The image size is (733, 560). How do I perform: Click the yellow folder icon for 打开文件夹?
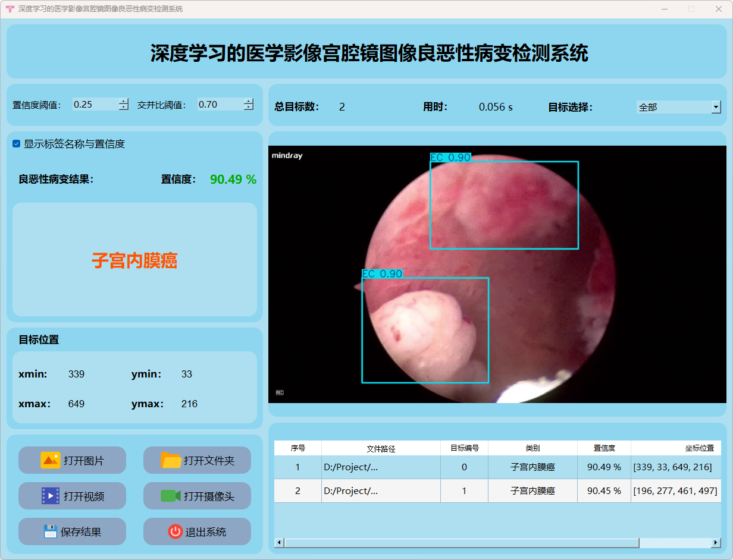pyautogui.click(x=171, y=460)
